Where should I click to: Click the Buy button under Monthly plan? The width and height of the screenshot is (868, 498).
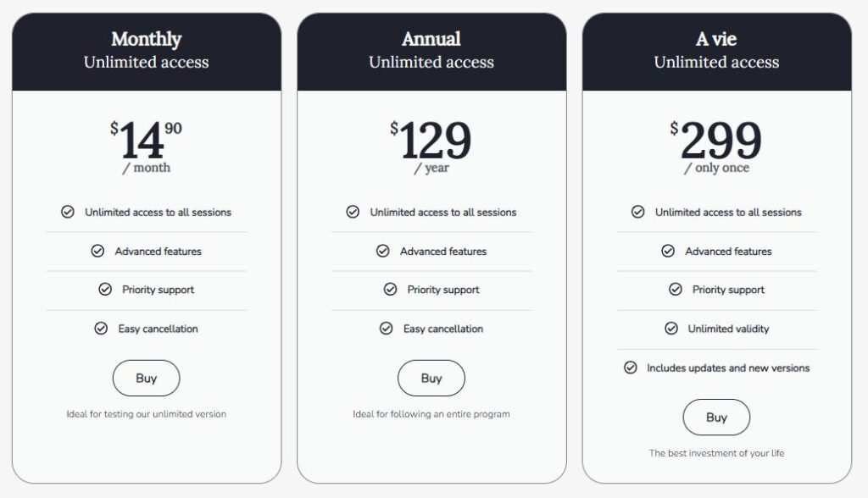pyautogui.click(x=146, y=379)
